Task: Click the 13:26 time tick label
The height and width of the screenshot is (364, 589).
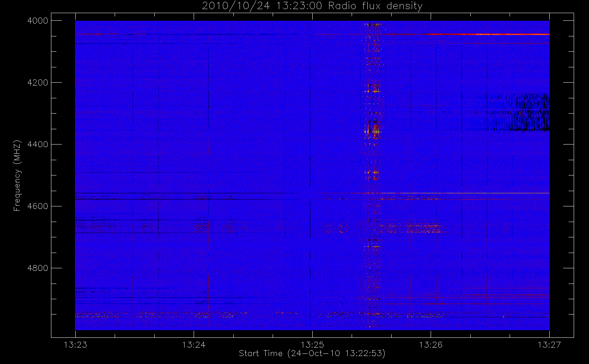Action: [431, 345]
